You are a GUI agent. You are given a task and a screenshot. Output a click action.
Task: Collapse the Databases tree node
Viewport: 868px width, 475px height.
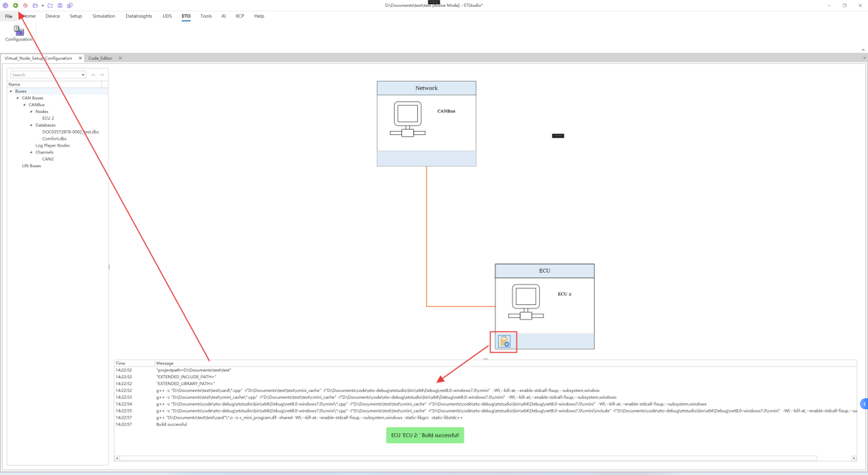(x=32, y=125)
